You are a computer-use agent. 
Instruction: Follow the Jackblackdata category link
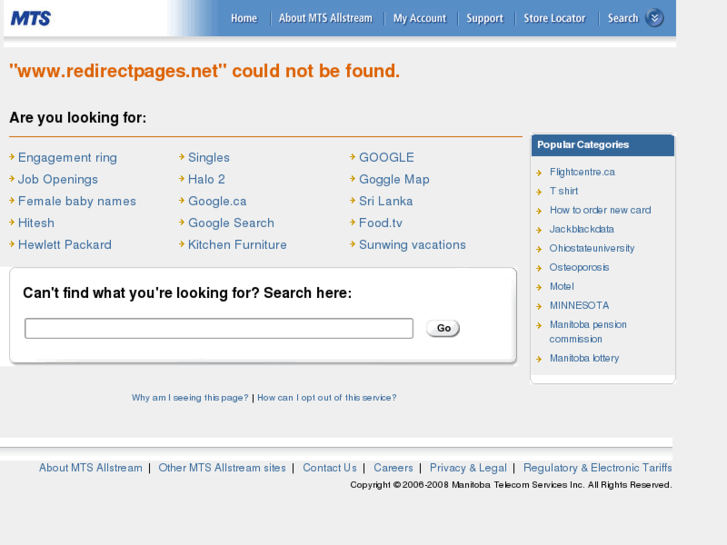click(582, 229)
